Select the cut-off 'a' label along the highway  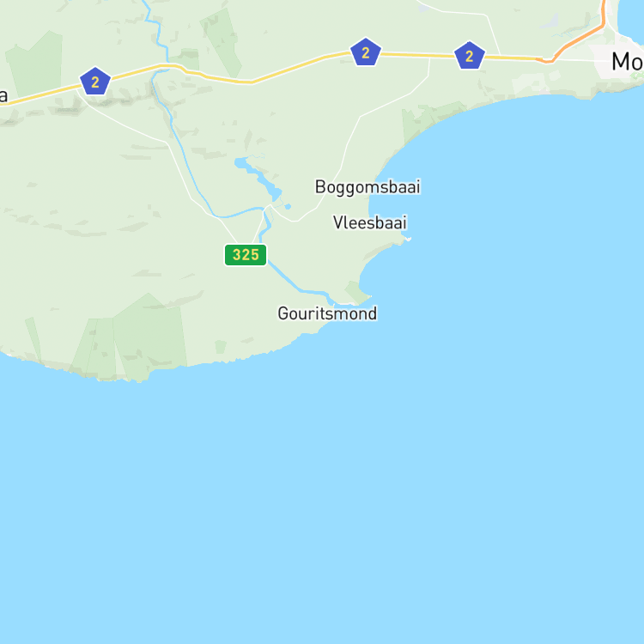(x=3, y=95)
